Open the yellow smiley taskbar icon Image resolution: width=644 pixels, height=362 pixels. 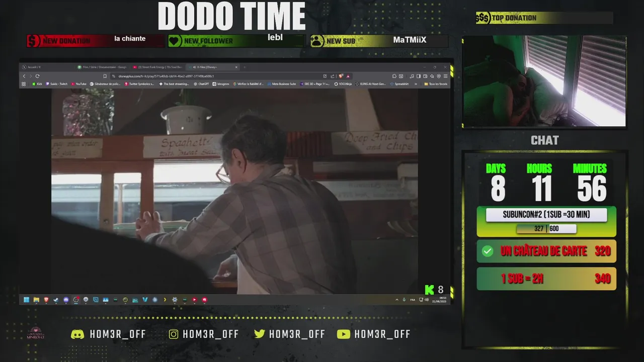[x=125, y=300]
